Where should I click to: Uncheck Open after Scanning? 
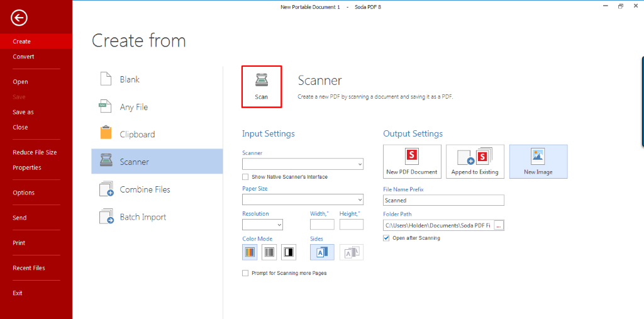pyautogui.click(x=386, y=238)
